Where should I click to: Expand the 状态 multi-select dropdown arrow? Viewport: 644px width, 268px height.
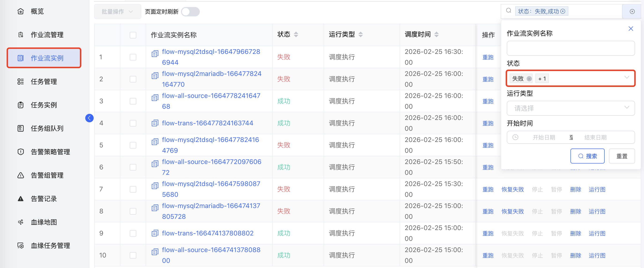[x=626, y=78]
